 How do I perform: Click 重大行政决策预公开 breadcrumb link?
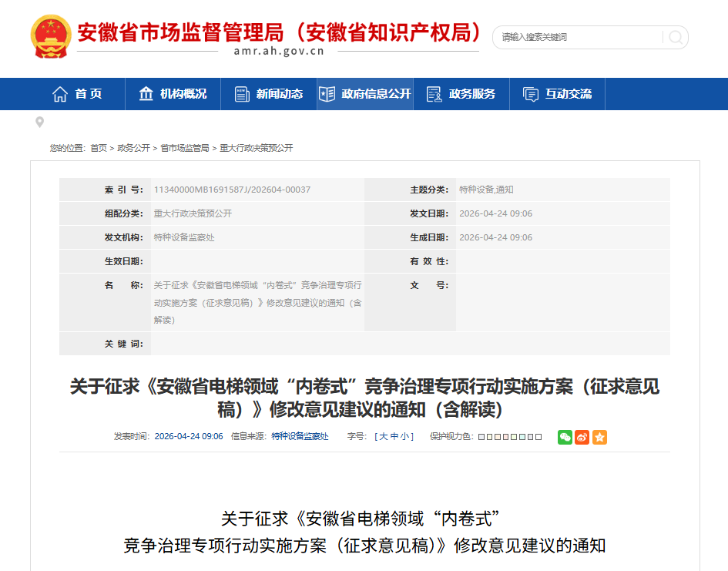pos(257,148)
